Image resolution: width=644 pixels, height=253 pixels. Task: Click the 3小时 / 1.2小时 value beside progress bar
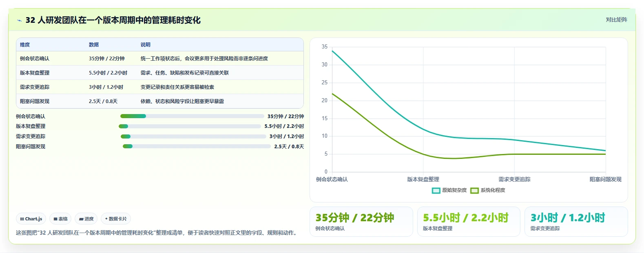click(287, 136)
